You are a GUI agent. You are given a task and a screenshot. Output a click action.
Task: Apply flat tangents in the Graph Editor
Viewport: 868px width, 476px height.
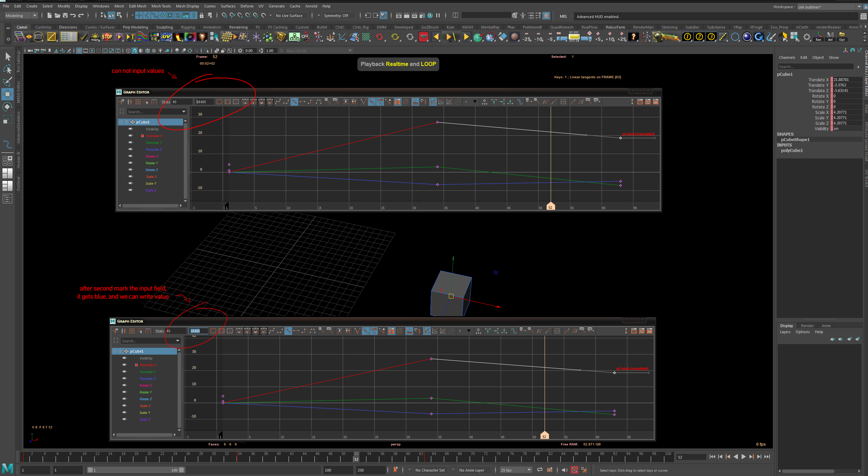click(x=302, y=102)
